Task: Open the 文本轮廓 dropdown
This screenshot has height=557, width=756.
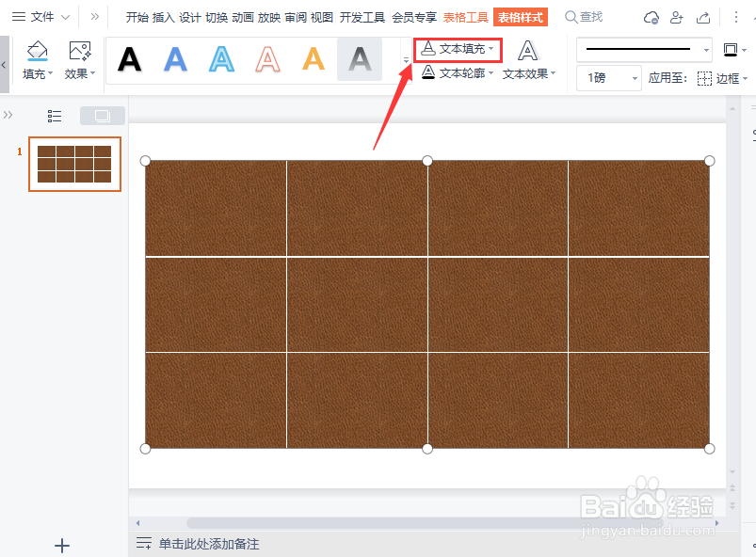Action: point(458,72)
